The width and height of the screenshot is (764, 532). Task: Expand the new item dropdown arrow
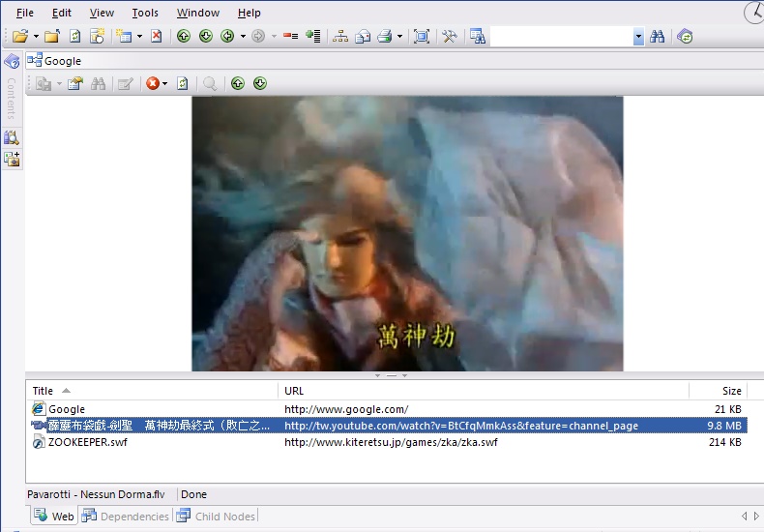coord(139,36)
